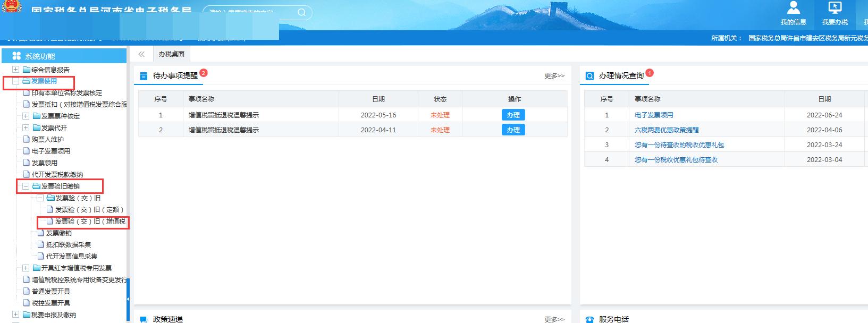Expand 税费申报及缴纳 node
This screenshot has height=323, width=868.
coord(15,315)
